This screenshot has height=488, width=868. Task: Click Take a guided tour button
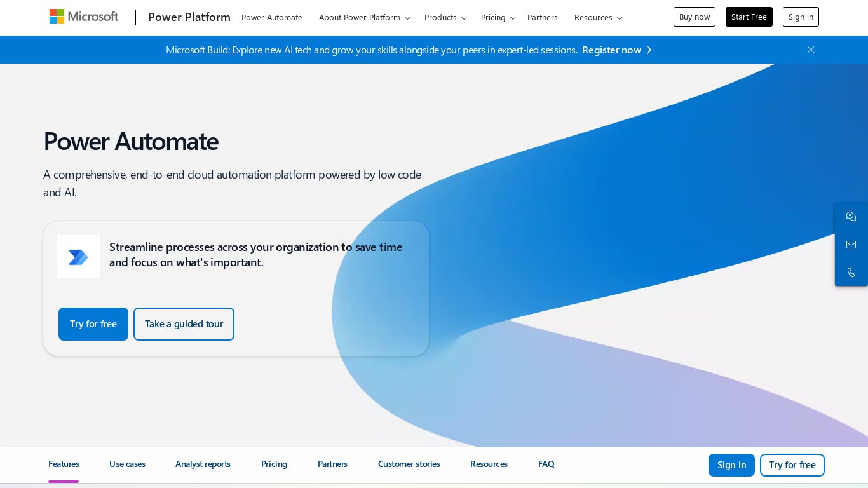[x=184, y=324]
